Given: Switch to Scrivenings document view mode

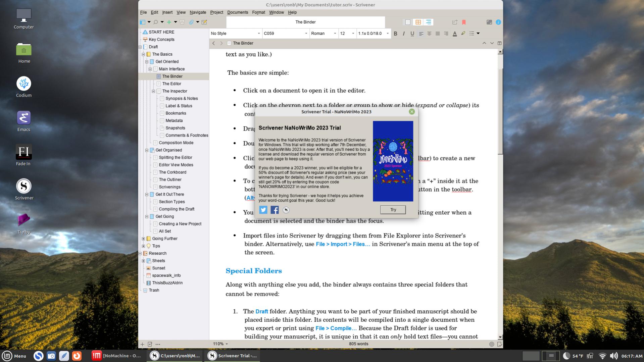Looking at the screenshot, I should point(408,22).
